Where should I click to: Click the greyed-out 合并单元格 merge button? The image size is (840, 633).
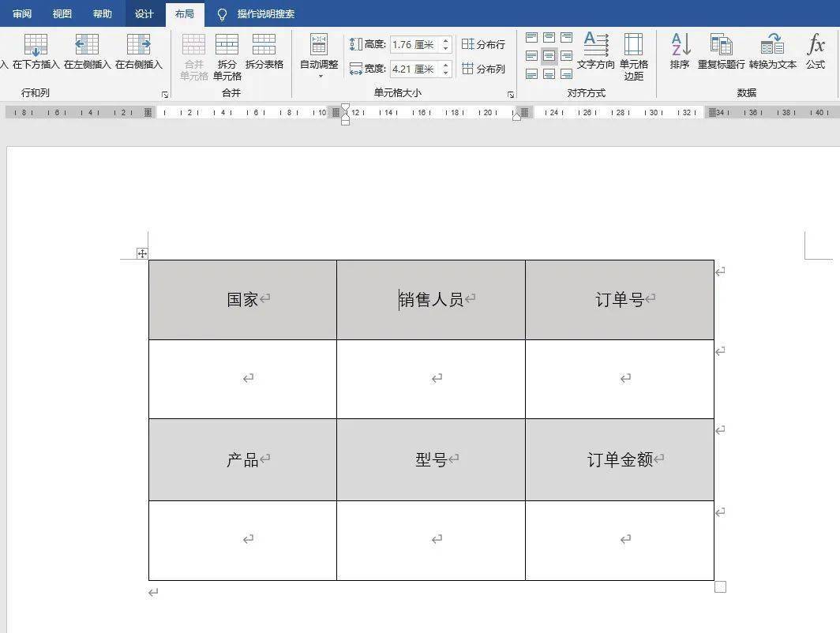(194, 57)
